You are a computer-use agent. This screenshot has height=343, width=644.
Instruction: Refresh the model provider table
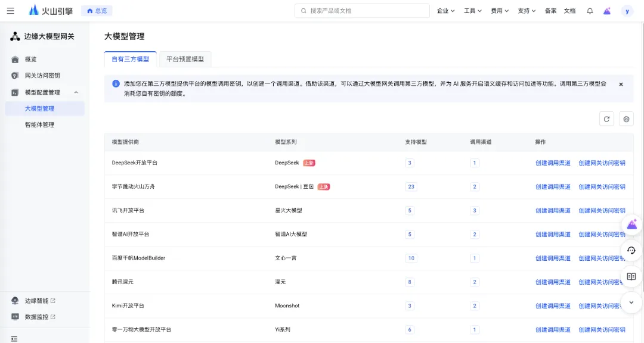click(606, 119)
